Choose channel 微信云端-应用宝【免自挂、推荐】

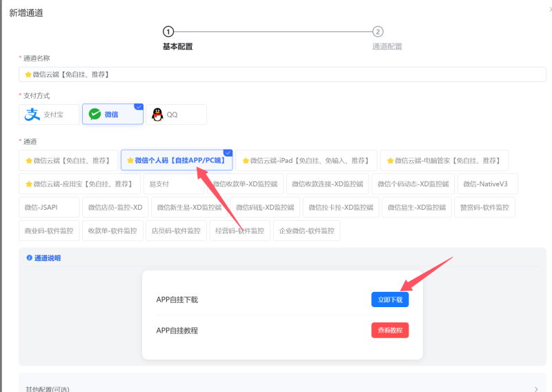coord(79,184)
